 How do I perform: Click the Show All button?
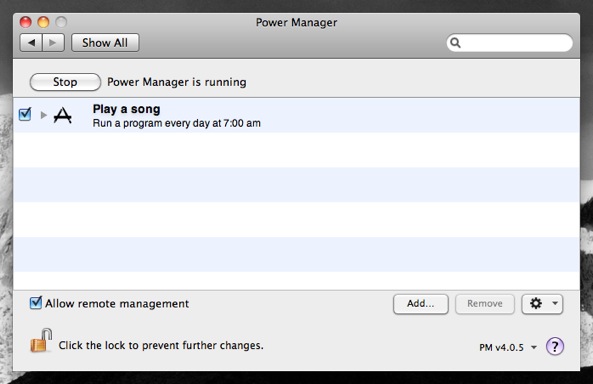[x=105, y=43]
